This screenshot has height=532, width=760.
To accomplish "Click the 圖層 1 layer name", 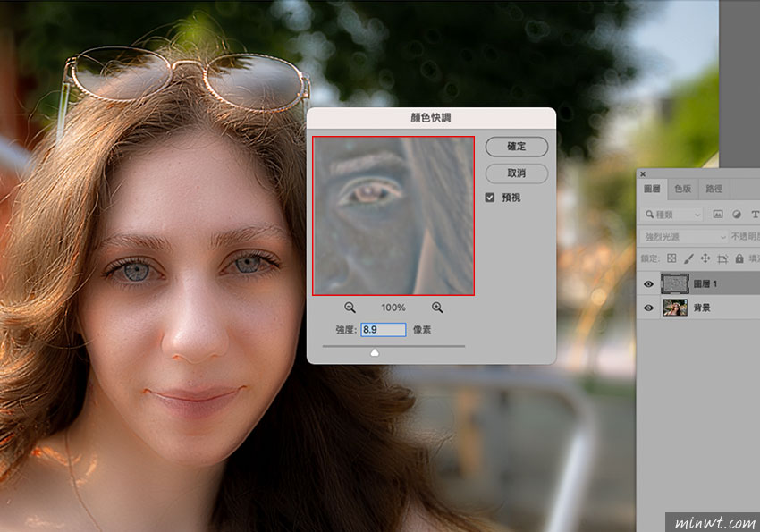I will [x=705, y=284].
